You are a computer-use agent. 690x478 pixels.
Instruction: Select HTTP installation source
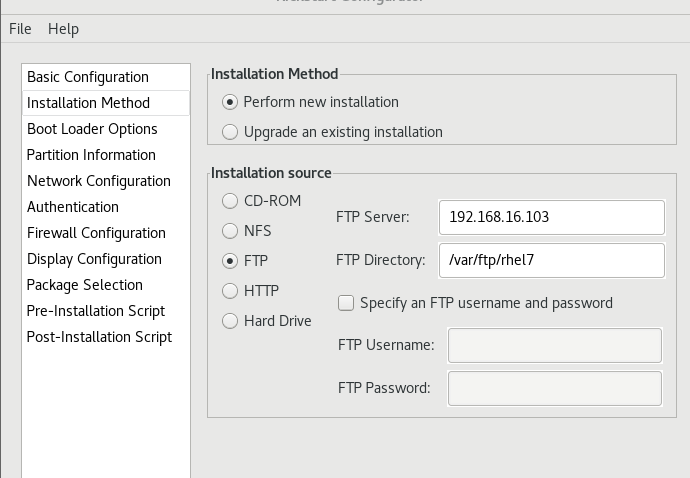231,291
